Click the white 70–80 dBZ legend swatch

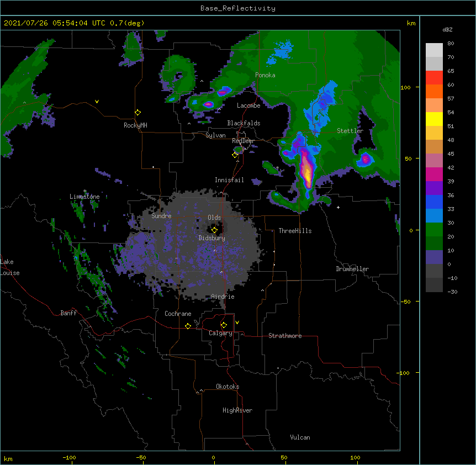click(x=434, y=50)
